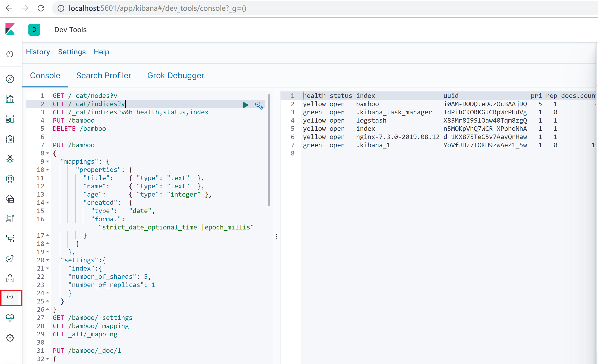Switch to the Search Profiler tab
This screenshot has height=364, width=598.
click(104, 76)
